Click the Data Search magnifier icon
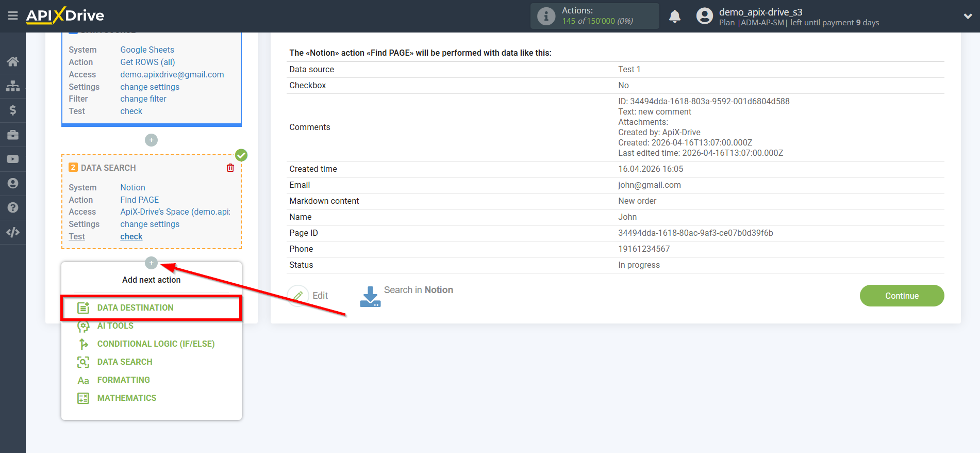Screen dimensions: 980x453 [x=83, y=362]
